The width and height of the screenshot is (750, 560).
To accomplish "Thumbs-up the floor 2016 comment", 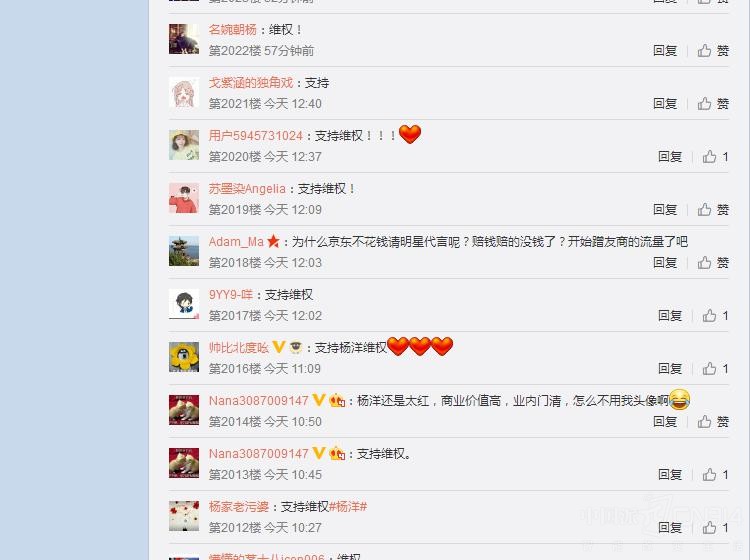I will pos(716,369).
